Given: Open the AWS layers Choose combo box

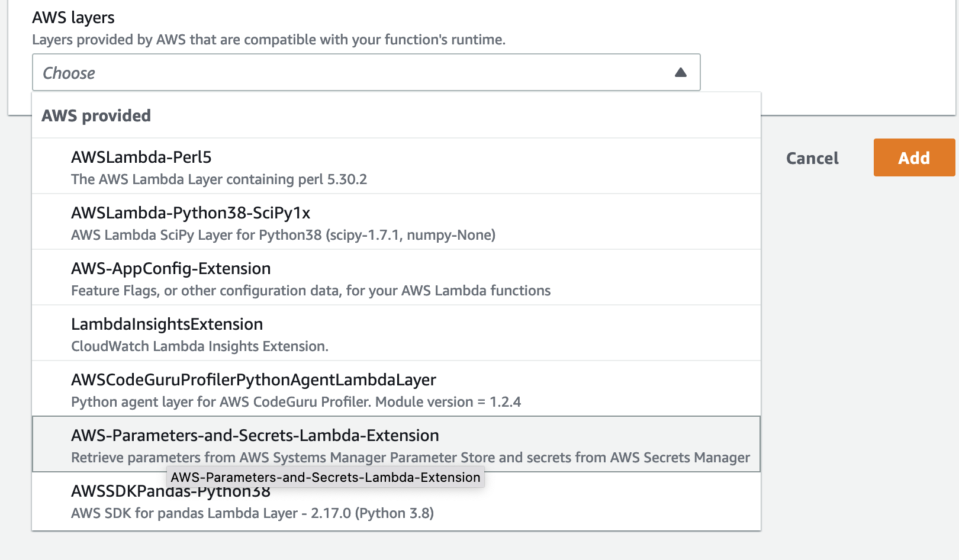Looking at the screenshot, I should 366,72.
